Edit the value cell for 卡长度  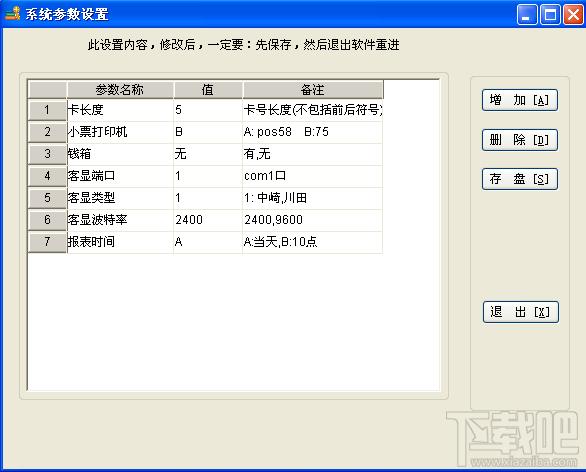pyautogui.click(x=208, y=110)
